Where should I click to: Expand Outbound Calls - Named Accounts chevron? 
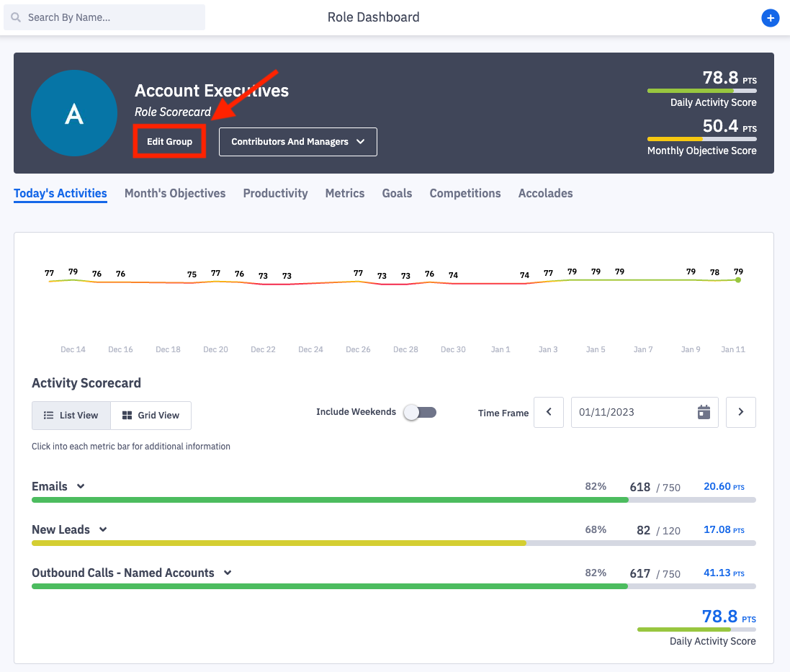228,573
